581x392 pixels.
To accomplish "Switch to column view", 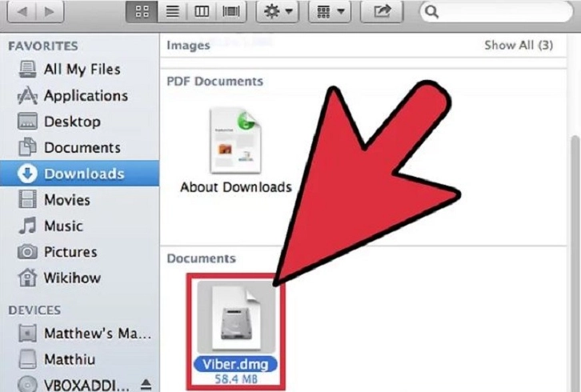I will (202, 12).
